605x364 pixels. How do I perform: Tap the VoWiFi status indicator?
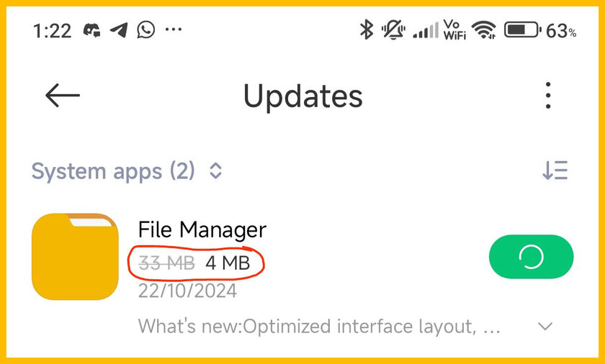click(x=454, y=29)
